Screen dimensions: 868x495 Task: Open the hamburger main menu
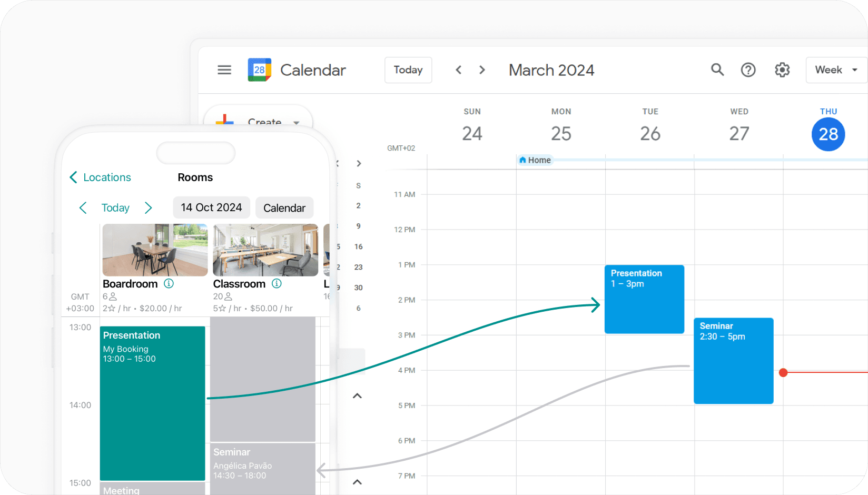coord(224,70)
